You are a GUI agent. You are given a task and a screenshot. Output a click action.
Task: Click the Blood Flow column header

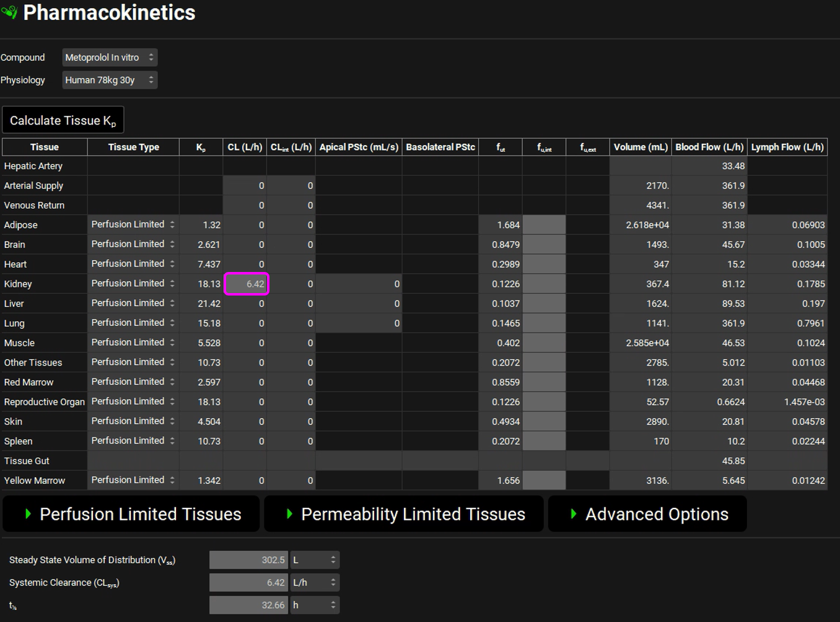click(709, 147)
